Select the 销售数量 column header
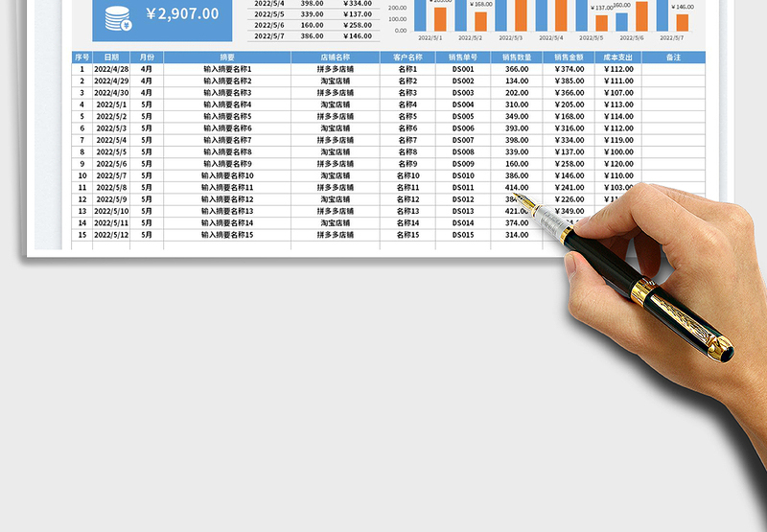767x532 pixels. pos(517,58)
